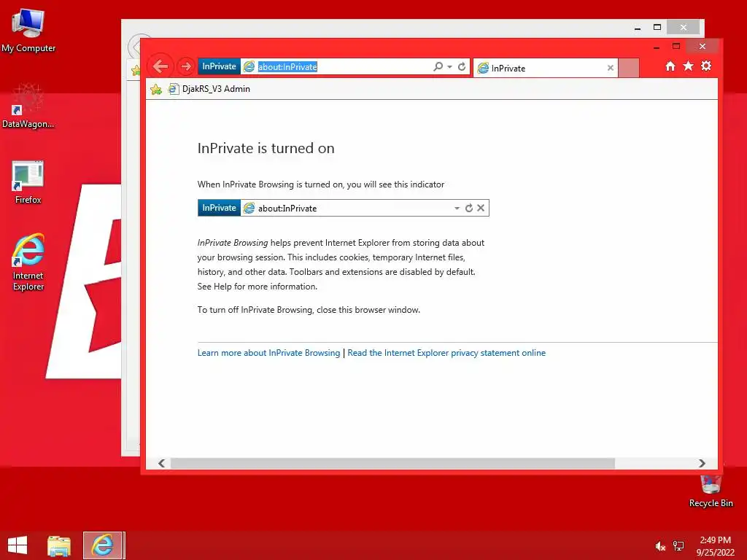The height and width of the screenshot is (560, 747).
Task: Select the Internet Explorer desktop shortcut
Action: tap(28, 262)
